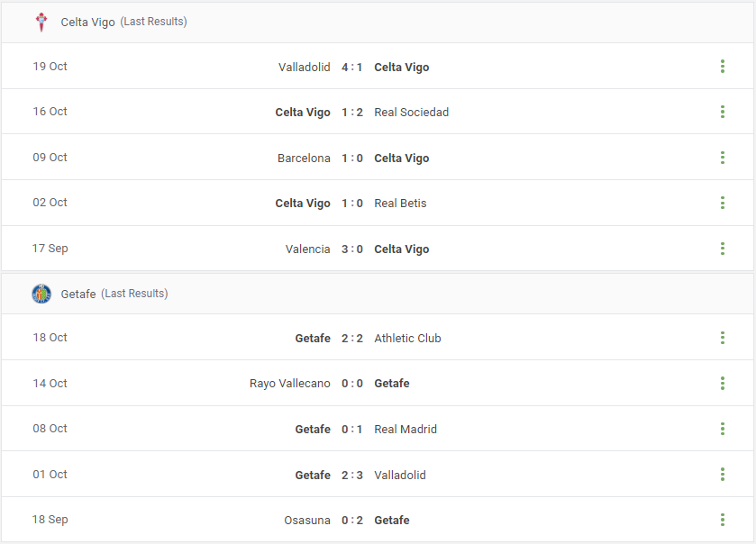This screenshot has width=756, height=544.
Task: Click Athletic Club team name
Action: pos(407,339)
